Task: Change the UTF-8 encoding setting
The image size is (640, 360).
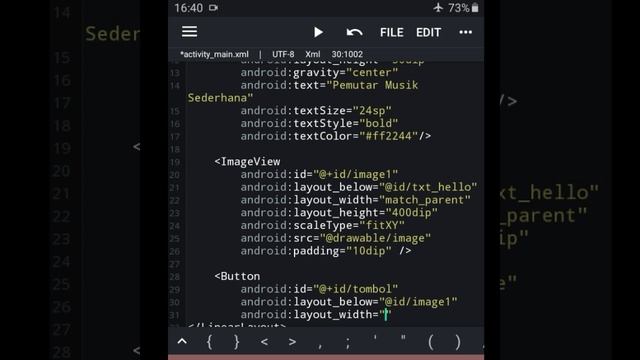Action: pos(283,54)
